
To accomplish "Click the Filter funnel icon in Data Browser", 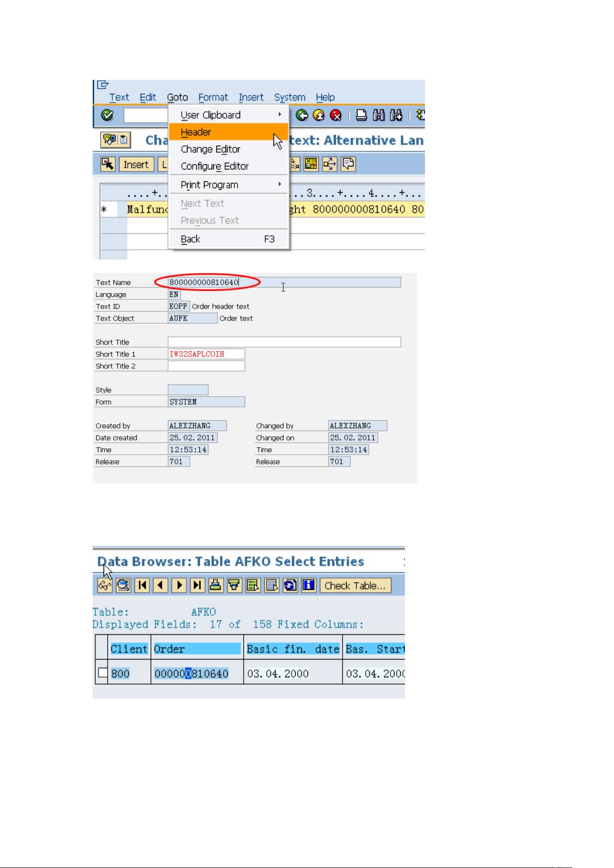I will coord(234,585).
